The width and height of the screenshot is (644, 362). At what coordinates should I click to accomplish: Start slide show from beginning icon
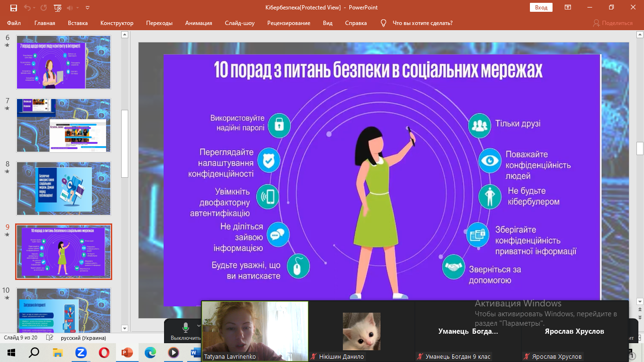coord(58,8)
